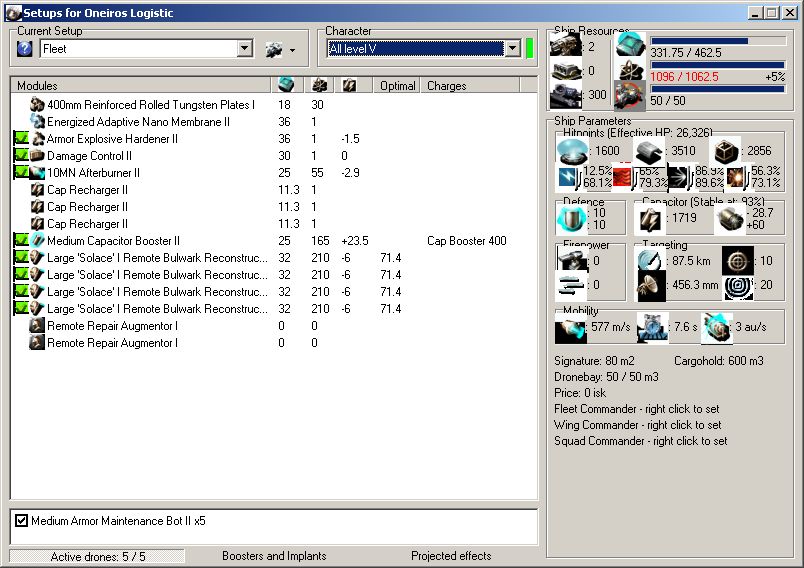Click the blue help question mark icon
This screenshot has width=804, height=568.
25,49
